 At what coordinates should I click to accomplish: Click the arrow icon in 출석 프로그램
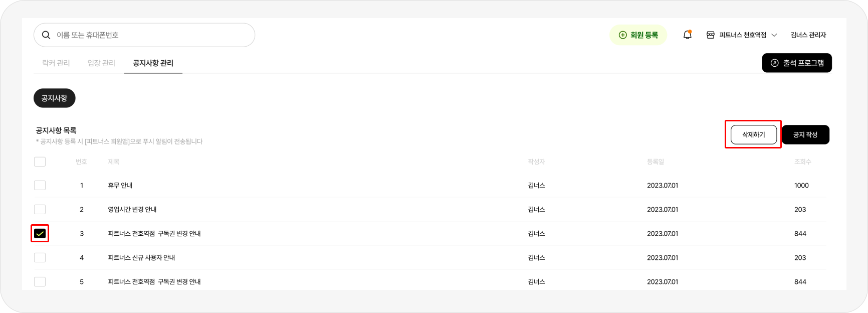[x=774, y=63]
